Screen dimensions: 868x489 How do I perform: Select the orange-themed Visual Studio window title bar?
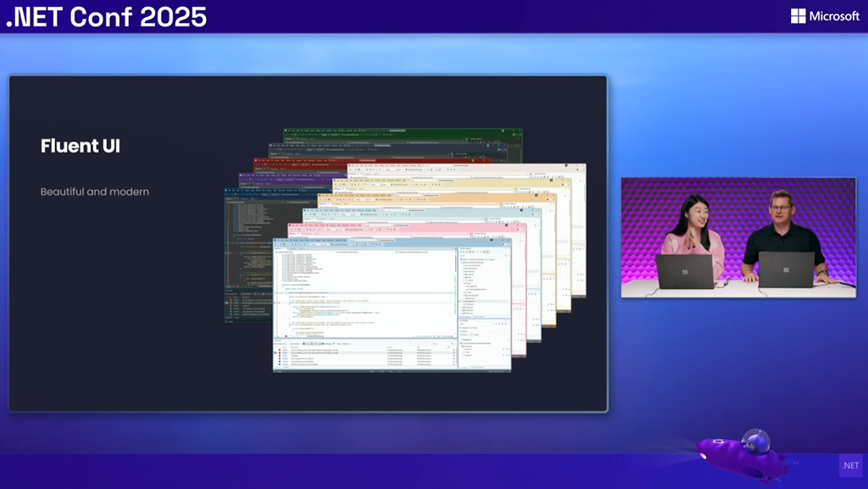coord(437,195)
